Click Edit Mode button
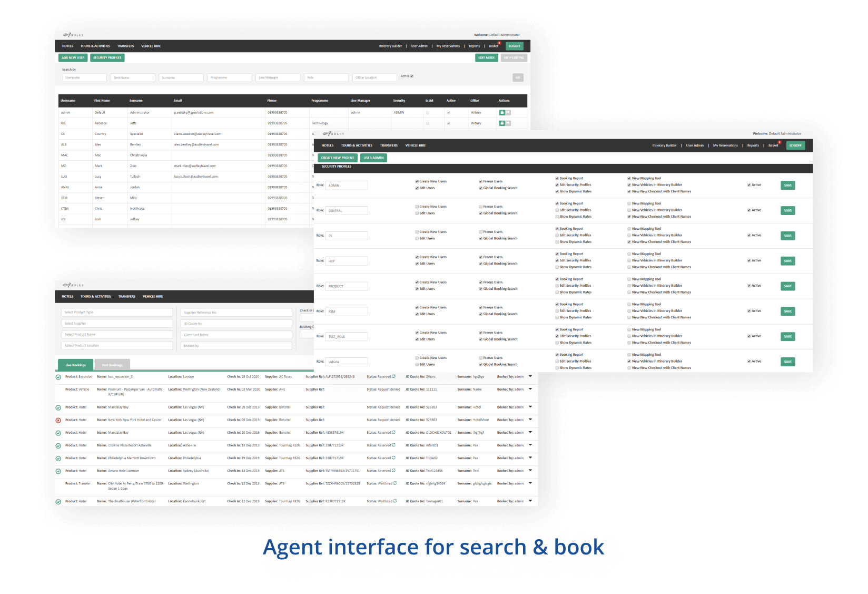 coord(487,58)
